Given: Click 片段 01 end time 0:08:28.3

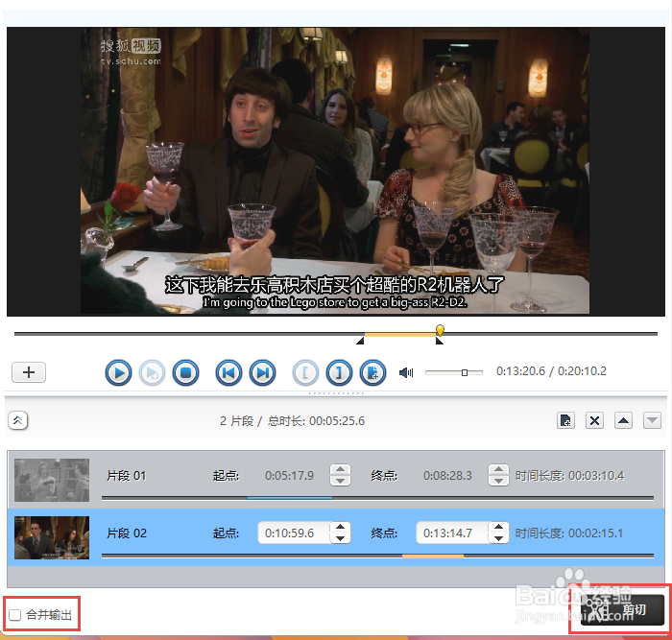Looking at the screenshot, I should pos(447,476).
